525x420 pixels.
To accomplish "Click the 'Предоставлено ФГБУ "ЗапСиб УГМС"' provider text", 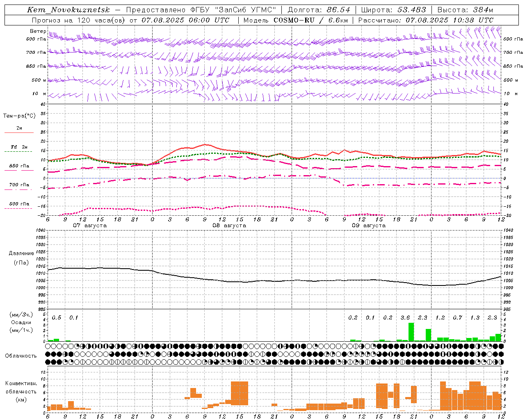I will [x=201, y=10].
